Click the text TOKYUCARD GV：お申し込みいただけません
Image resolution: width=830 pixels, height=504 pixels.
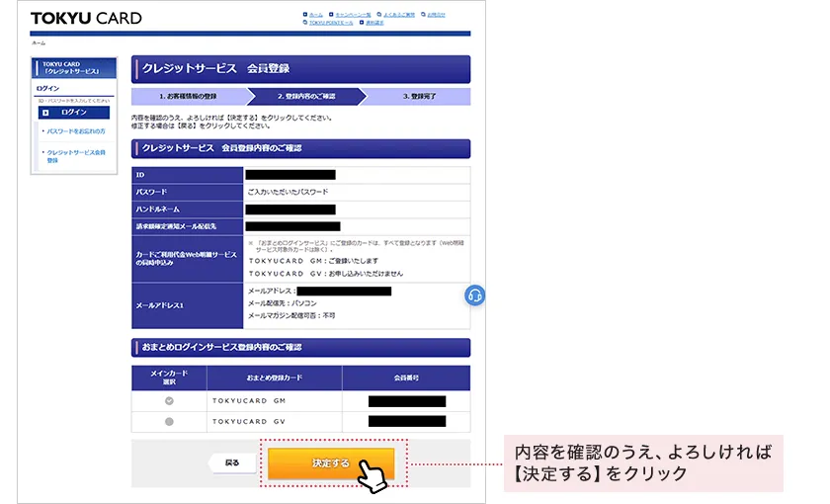(325, 274)
